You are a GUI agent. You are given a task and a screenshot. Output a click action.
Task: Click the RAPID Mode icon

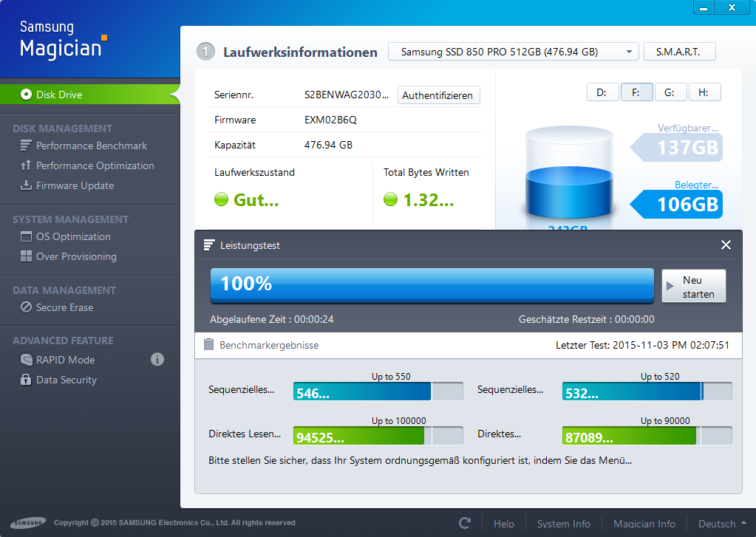[x=26, y=360]
